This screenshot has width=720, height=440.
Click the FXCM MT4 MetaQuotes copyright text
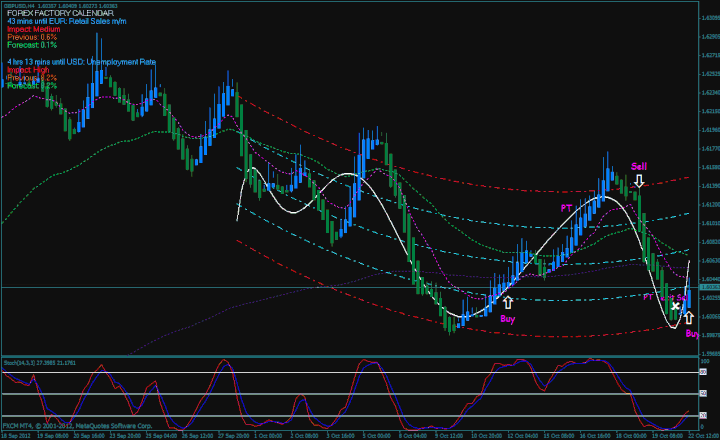[77, 425]
